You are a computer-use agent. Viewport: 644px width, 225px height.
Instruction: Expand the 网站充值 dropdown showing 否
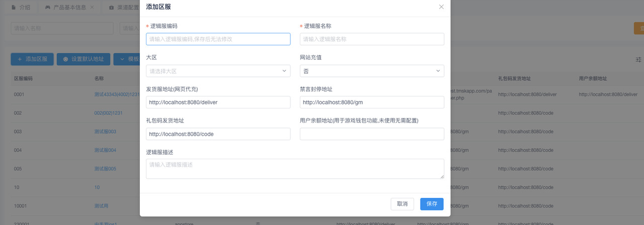(x=372, y=71)
